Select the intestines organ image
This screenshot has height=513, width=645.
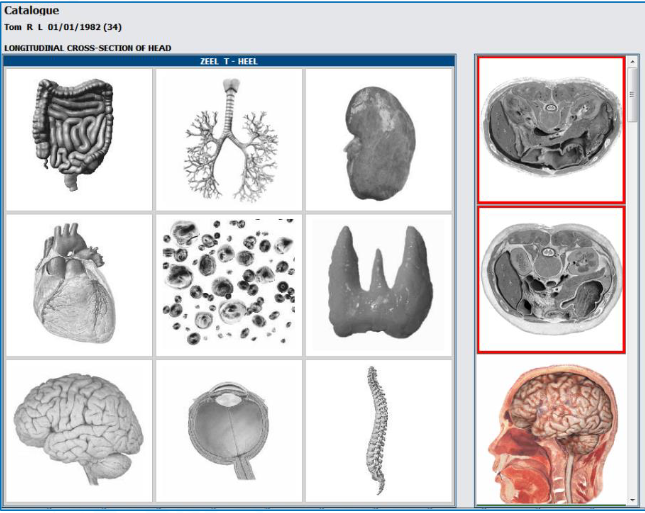pos(79,140)
